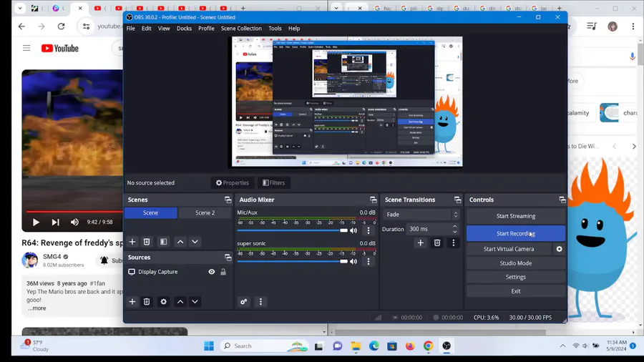
Task: Click YouTube logo in browser window
Action: pos(59,49)
